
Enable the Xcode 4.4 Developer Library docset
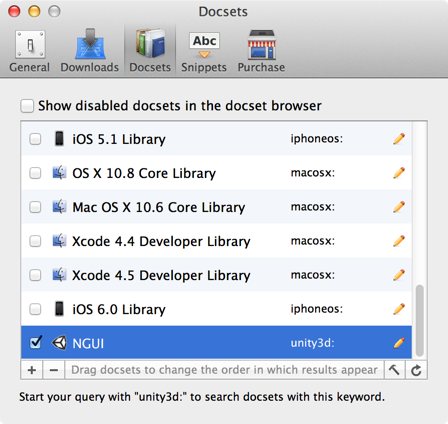[35, 241]
